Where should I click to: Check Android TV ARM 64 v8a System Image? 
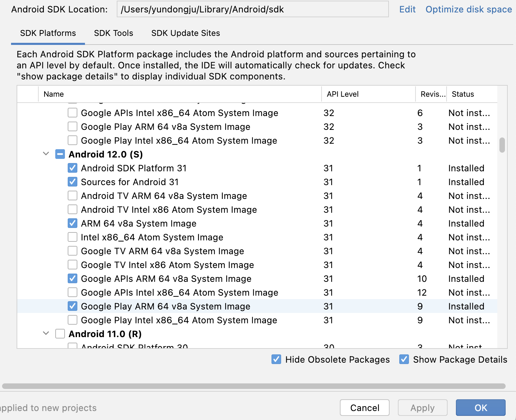73,196
